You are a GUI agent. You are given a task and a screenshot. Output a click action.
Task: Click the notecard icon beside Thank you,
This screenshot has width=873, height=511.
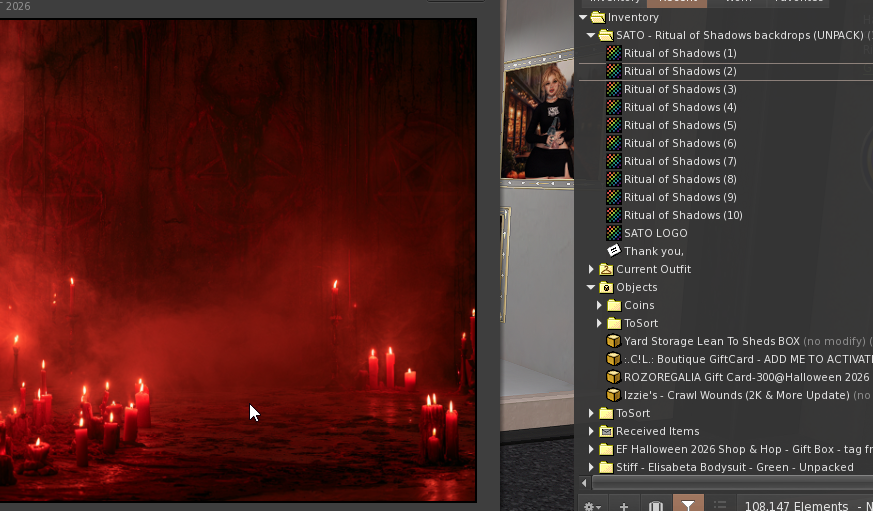coord(614,251)
